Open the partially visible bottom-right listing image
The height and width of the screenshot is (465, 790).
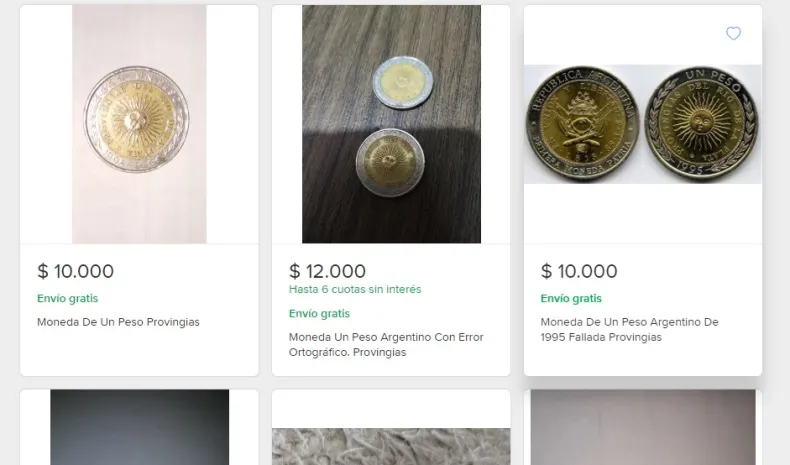click(643, 428)
